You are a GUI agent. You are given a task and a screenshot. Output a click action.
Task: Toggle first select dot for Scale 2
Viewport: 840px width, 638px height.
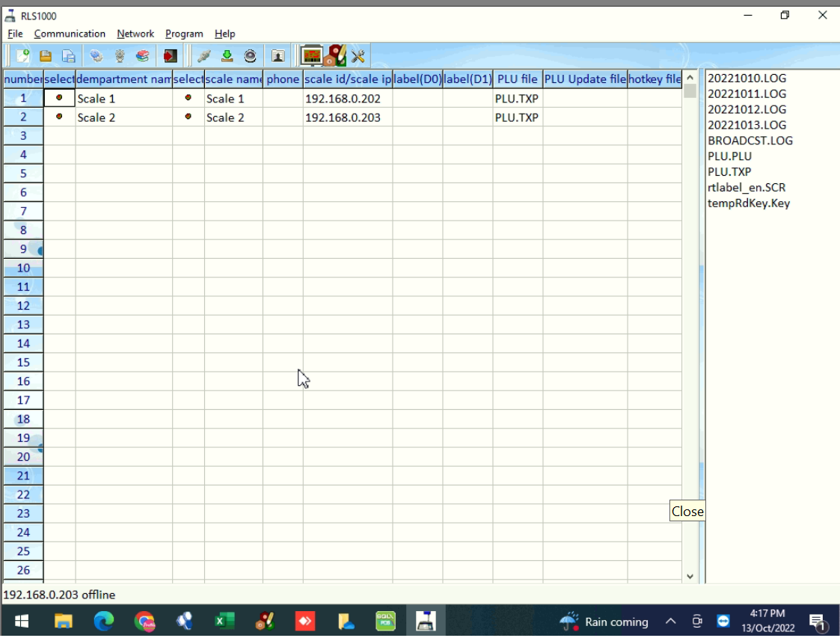click(x=59, y=117)
